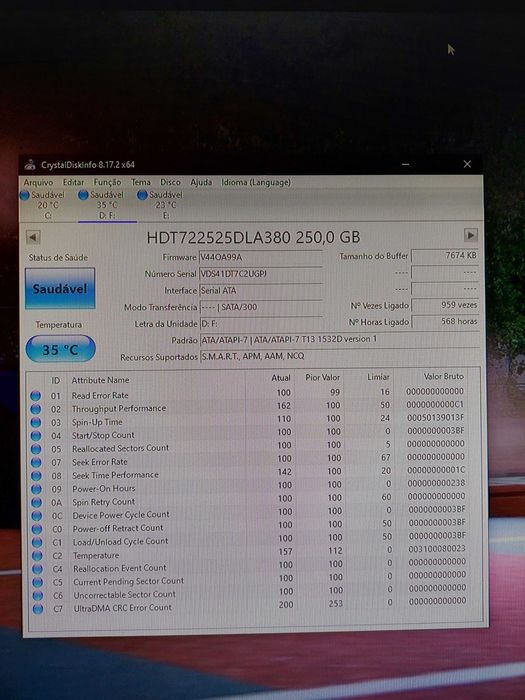Click the Modo Transferência SATA/300 field
525x700 pixels.
tap(261, 307)
